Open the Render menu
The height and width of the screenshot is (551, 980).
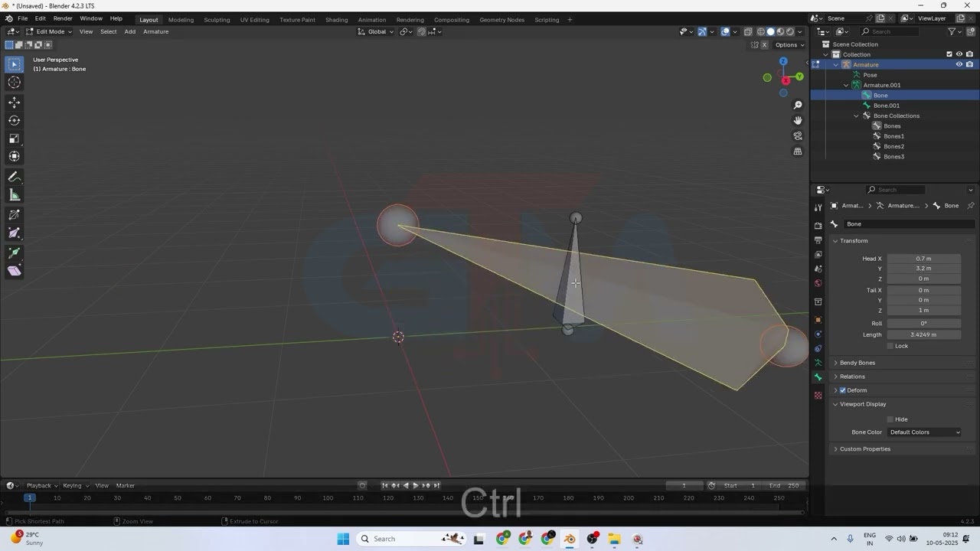tap(63, 19)
